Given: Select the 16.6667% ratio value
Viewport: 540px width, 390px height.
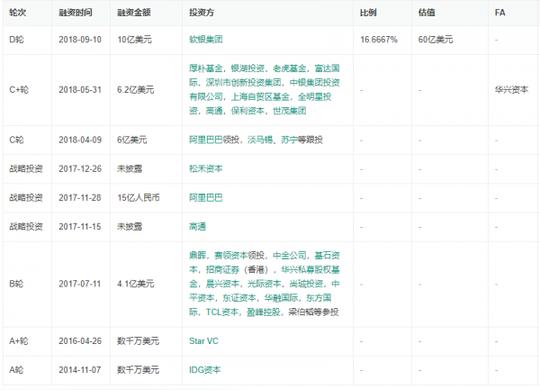Looking at the screenshot, I should click(x=378, y=39).
